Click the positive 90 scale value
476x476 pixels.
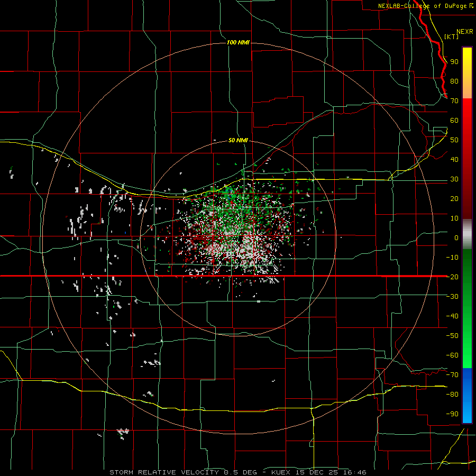(454, 62)
